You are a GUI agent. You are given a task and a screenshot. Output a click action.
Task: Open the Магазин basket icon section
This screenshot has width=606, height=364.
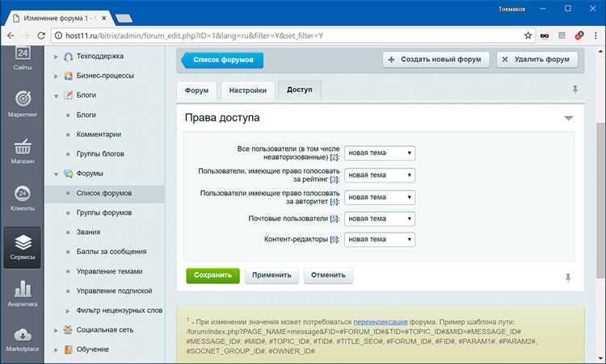[x=23, y=151]
